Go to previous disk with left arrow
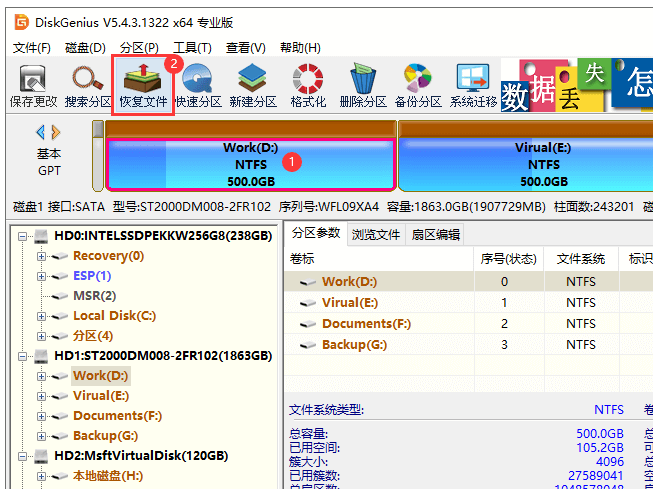This screenshot has height=503, width=668. tap(40, 132)
